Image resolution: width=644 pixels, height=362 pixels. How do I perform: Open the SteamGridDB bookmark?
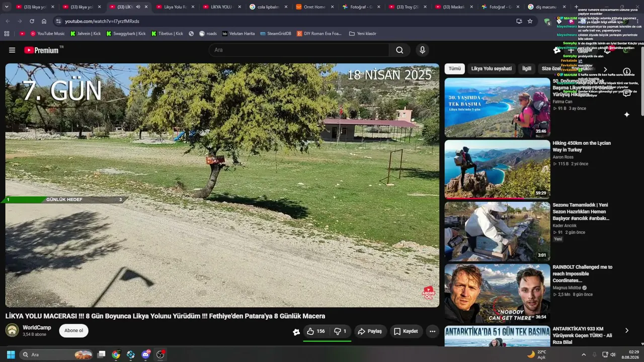(x=276, y=34)
